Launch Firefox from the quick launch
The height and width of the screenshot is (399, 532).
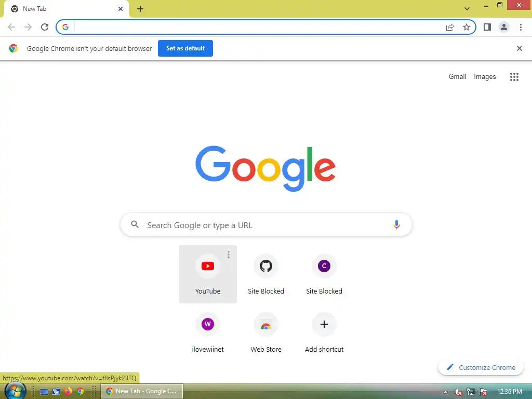(x=68, y=392)
